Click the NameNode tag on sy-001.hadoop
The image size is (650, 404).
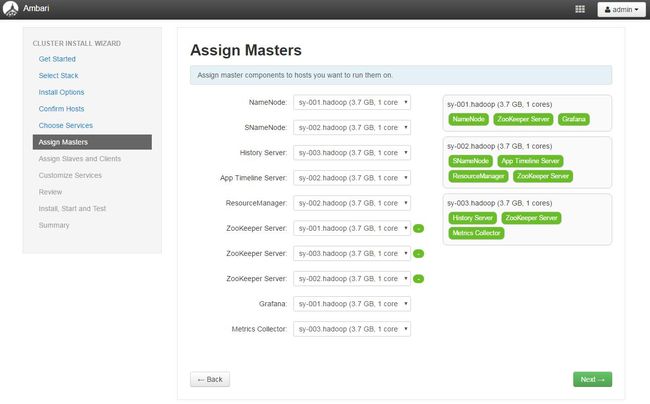point(468,119)
